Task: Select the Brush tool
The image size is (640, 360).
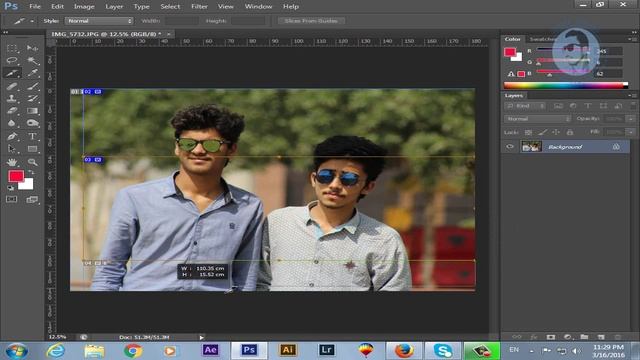Action: [32, 86]
